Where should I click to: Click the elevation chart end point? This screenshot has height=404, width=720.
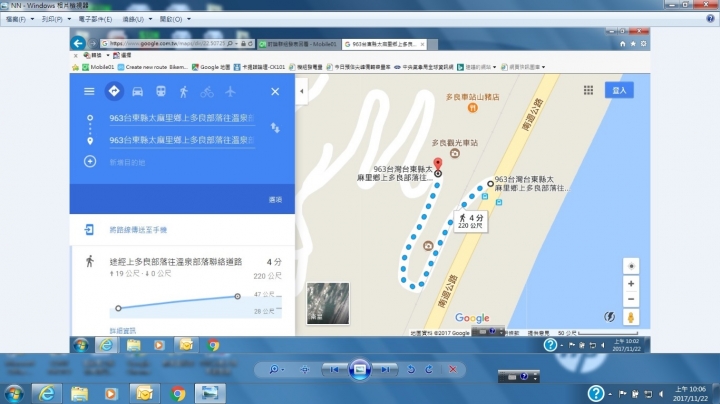click(237, 297)
